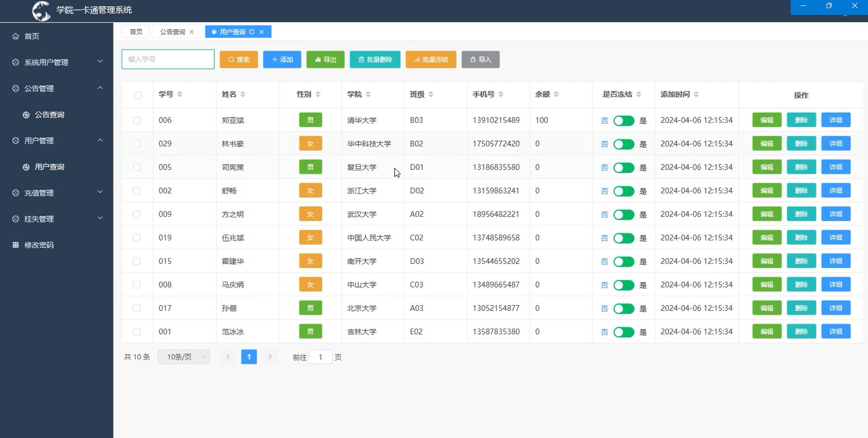Click the globe logo in the header
868x438 pixels.
point(42,10)
